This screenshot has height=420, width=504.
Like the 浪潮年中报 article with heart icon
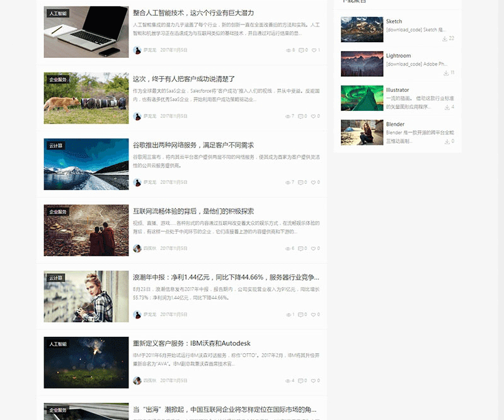point(313,315)
